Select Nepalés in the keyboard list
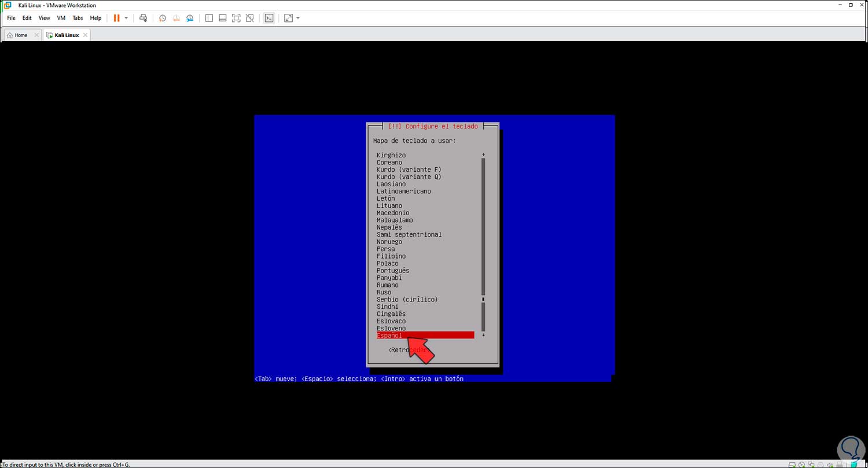 [x=389, y=227]
